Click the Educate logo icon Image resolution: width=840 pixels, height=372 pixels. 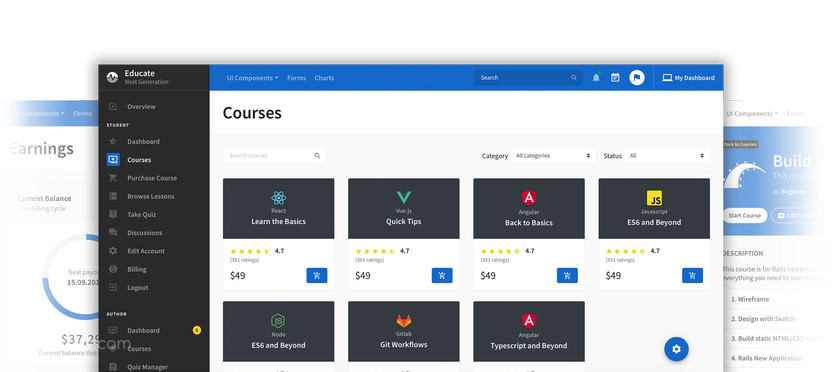coord(112,77)
